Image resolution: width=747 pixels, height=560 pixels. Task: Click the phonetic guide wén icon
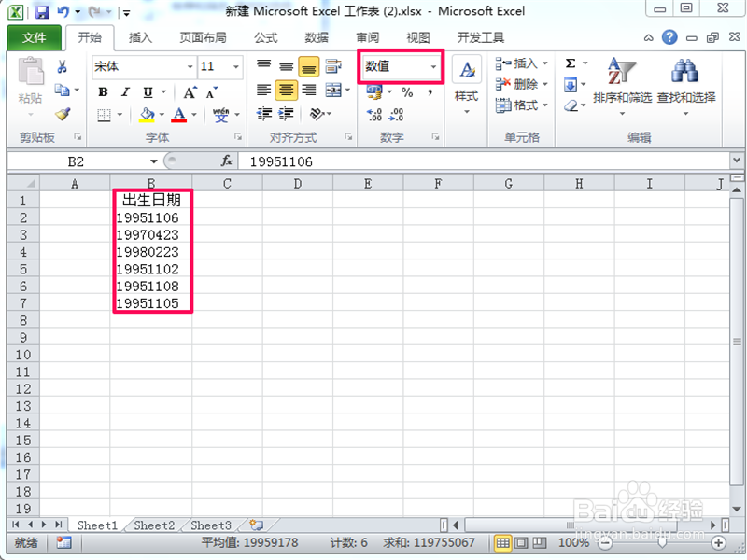point(220,115)
